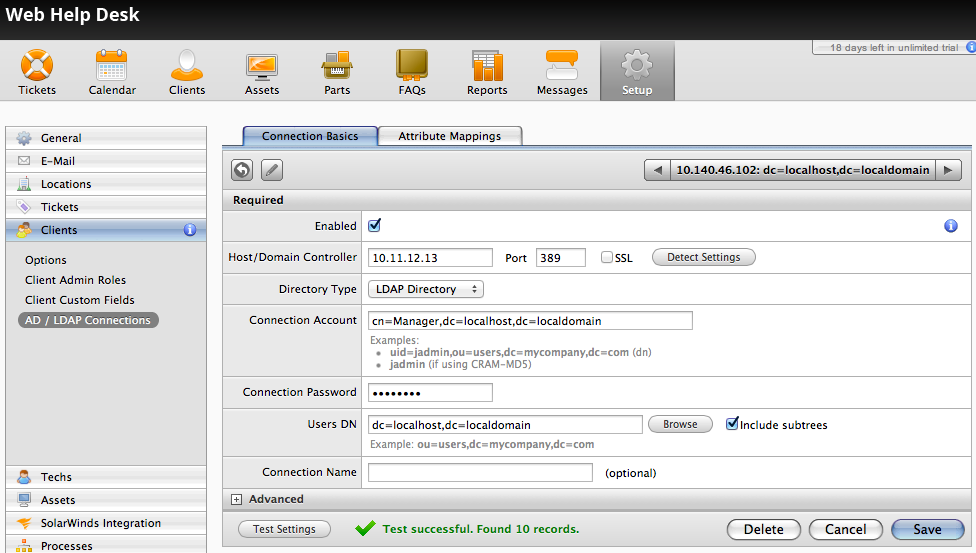This screenshot has width=976, height=553.
Task: Click 'Test successful. Found 10 records.' message
Action: (481, 529)
